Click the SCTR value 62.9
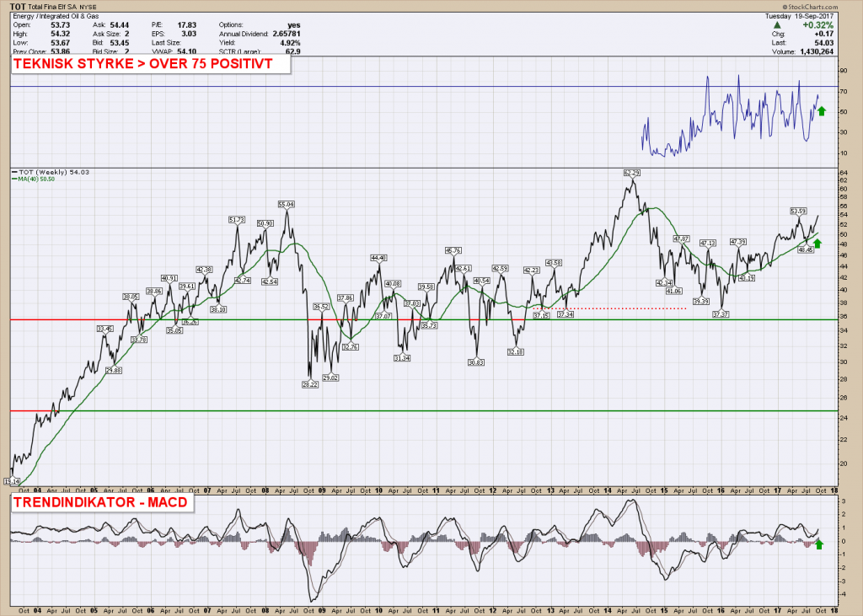863x616 pixels. [292, 51]
